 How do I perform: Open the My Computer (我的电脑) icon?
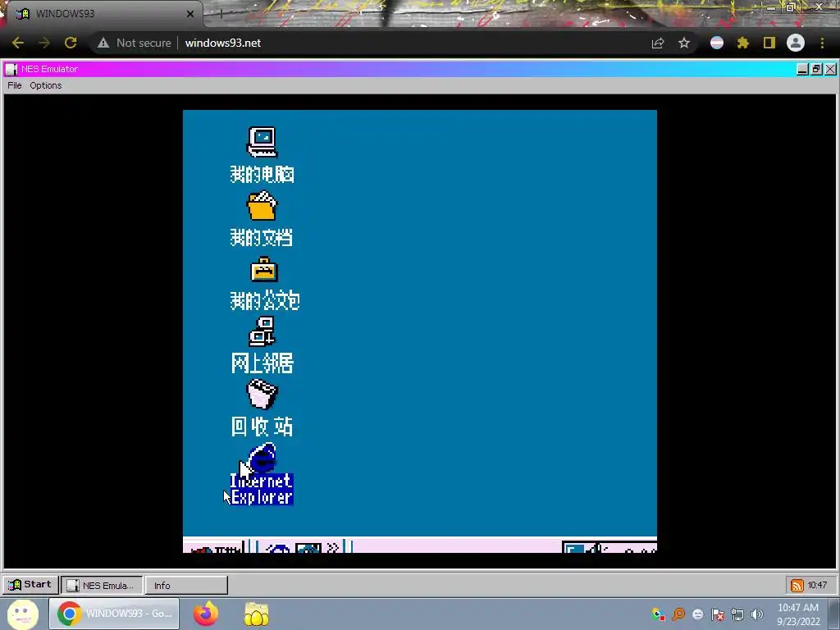[x=262, y=143]
